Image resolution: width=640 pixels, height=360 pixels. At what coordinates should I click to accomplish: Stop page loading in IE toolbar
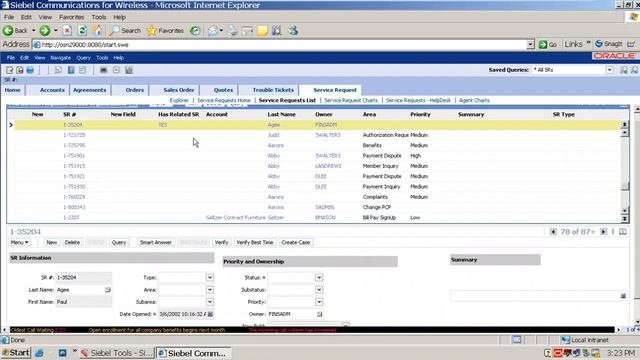(67, 30)
